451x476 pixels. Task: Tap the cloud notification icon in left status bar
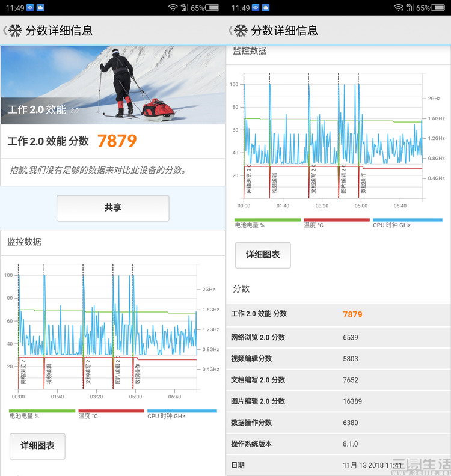(x=40, y=8)
